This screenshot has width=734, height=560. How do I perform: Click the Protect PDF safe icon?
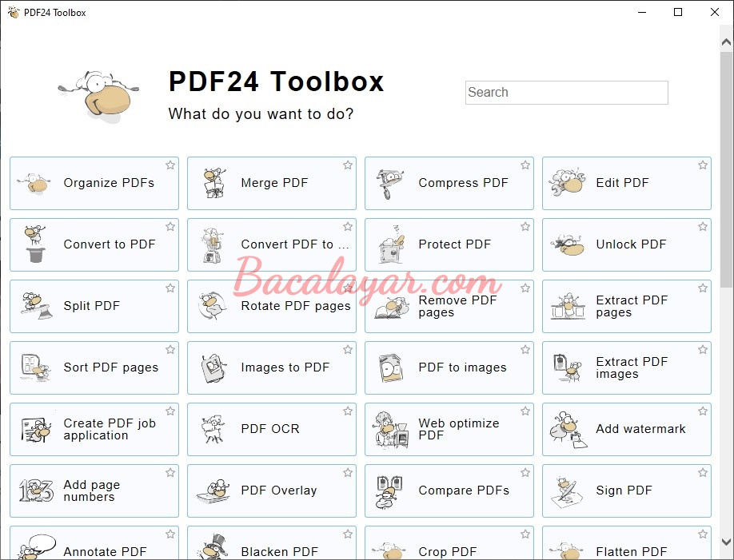coord(390,244)
